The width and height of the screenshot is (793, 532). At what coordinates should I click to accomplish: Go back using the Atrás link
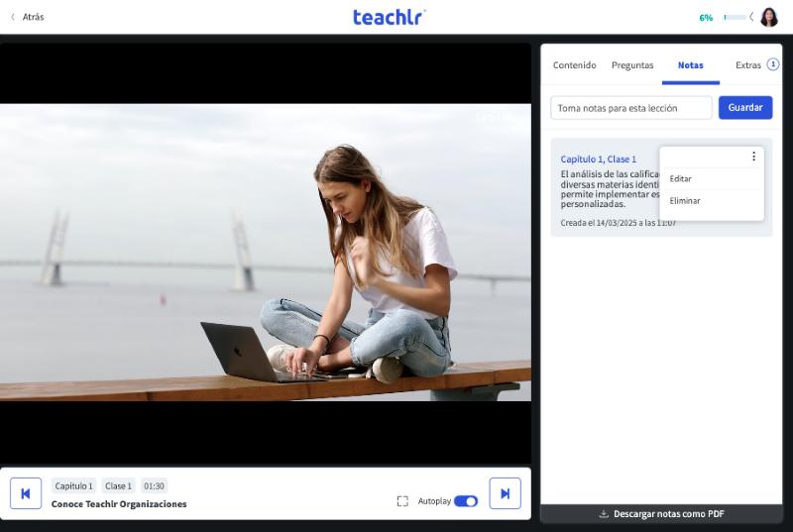tap(28, 17)
